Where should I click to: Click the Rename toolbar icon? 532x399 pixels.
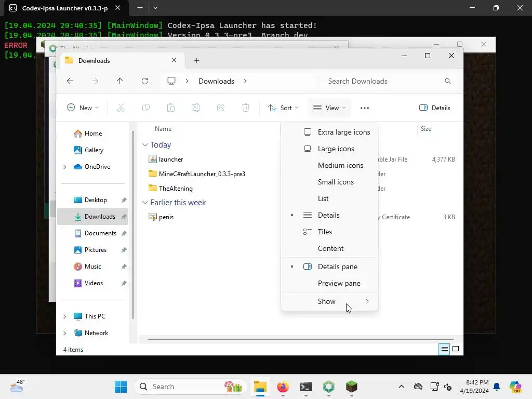tap(196, 108)
